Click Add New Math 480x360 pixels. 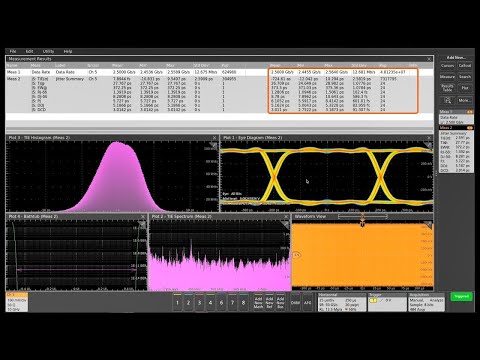pos(258,302)
